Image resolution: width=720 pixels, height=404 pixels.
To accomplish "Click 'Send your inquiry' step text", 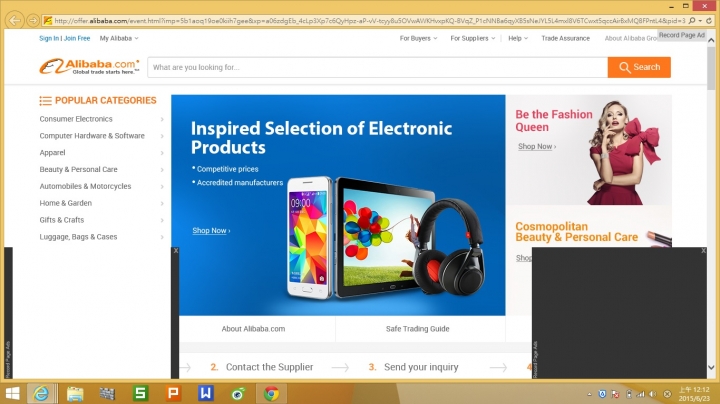I will pos(421,367).
